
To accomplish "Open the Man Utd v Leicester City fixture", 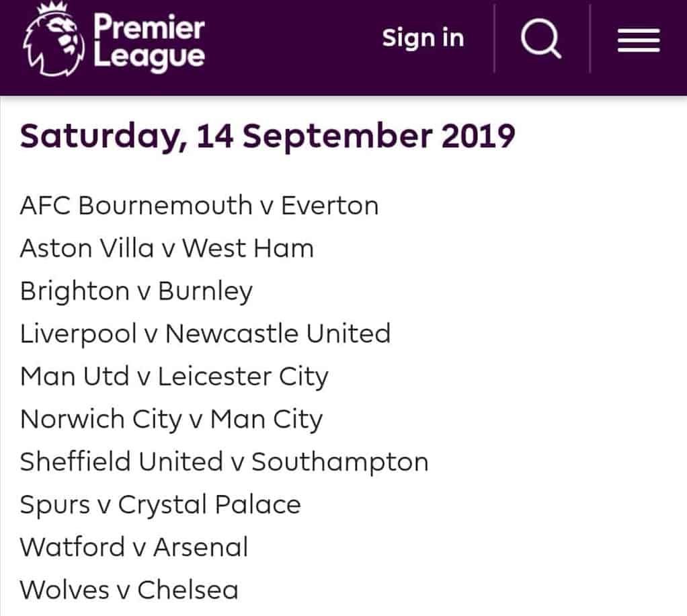I will (x=174, y=377).
